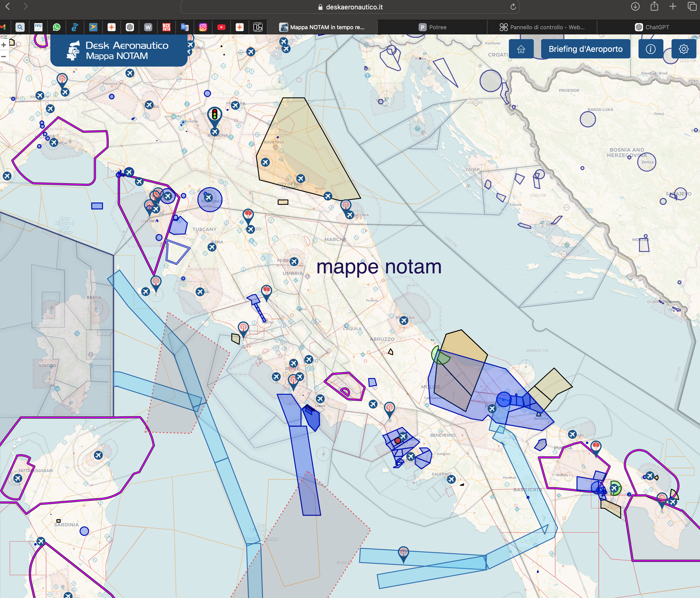Click the small yellow rectangle below San Marino
This screenshot has width=700, height=598.
pos(283,202)
